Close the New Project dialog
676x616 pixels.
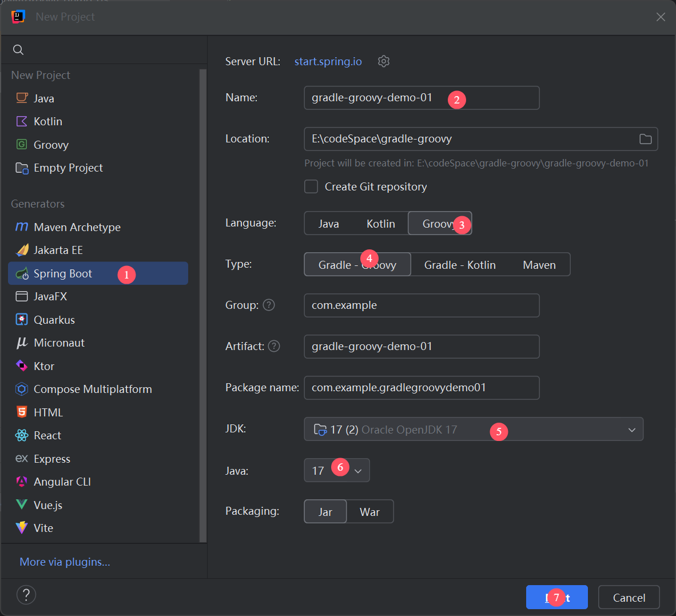tap(661, 17)
